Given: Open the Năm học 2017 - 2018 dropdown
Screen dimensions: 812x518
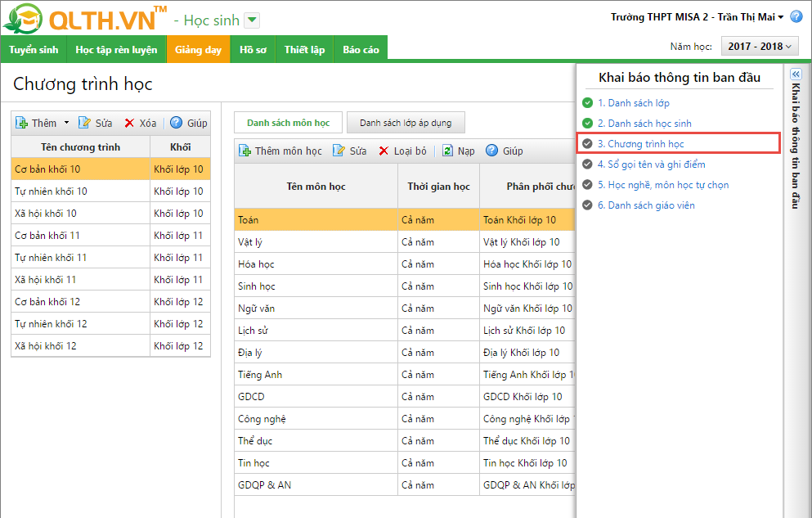Looking at the screenshot, I should [759, 47].
